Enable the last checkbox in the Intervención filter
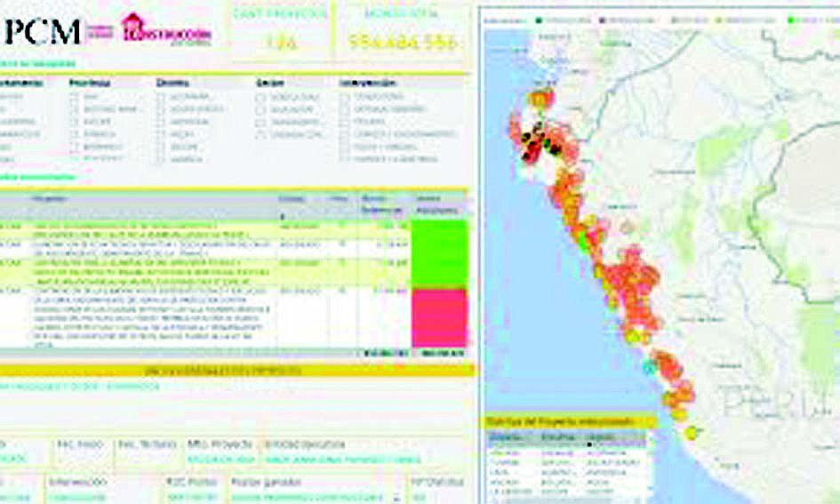Viewport: 840px width, 504px height. (344, 158)
